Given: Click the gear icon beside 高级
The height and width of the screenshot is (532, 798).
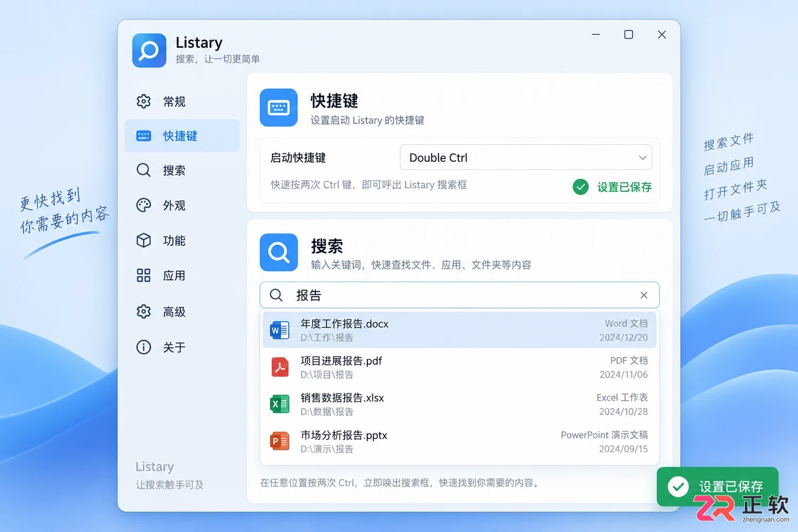Looking at the screenshot, I should pos(144,311).
